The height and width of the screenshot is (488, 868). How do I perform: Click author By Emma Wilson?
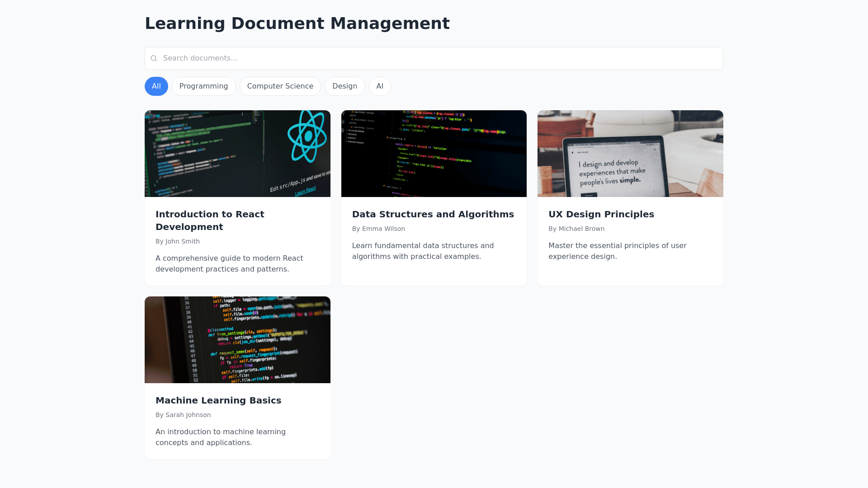[x=378, y=229]
